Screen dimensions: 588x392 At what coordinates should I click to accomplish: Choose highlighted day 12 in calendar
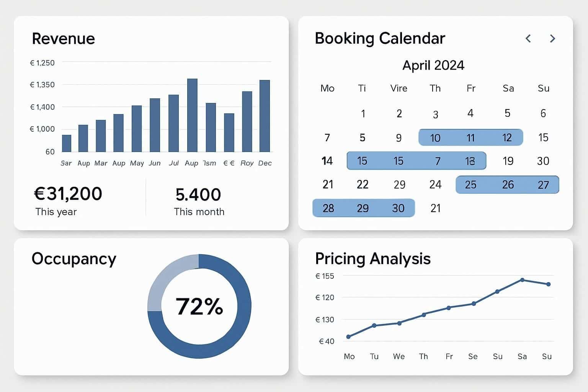pyautogui.click(x=507, y=138)
